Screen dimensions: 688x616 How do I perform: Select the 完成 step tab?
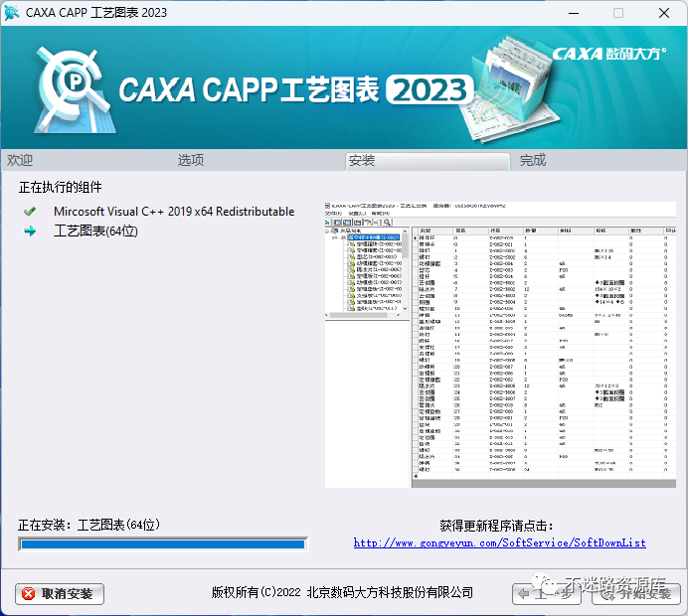coord(533,160)
